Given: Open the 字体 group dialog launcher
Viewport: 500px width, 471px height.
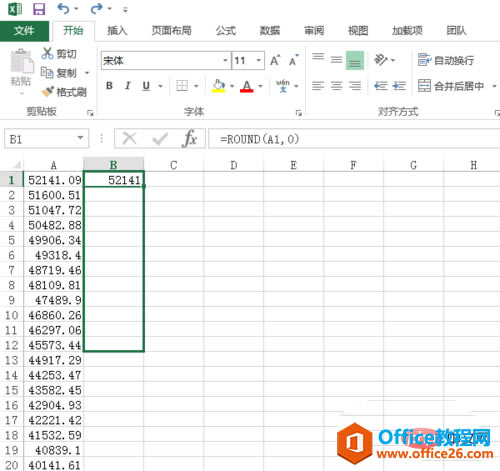Looking at the screenshot, I should (298, 113).
